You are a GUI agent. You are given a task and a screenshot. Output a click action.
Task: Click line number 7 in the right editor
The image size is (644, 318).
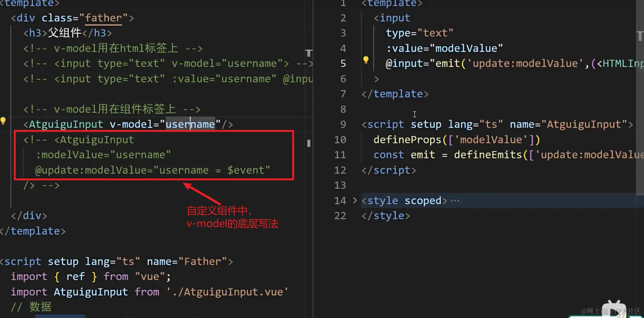click(343, 94)
